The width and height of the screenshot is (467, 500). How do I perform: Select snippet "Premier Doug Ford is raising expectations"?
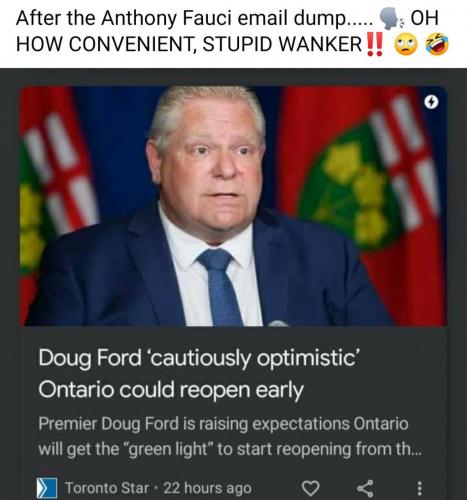click(194, 425)
